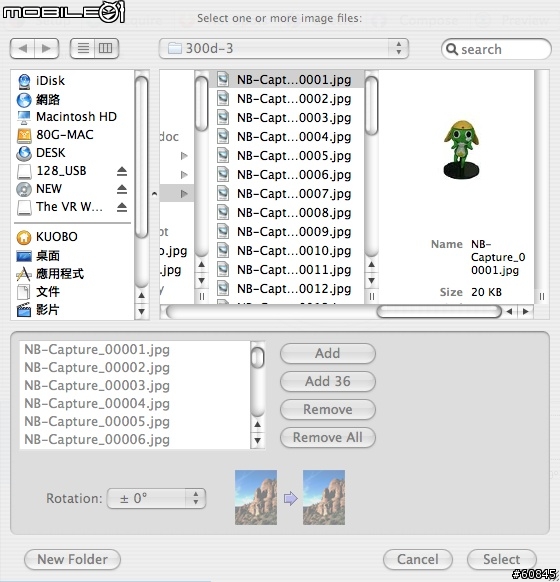
Task: Click the Add 36 button
Action: pos(328,382)
